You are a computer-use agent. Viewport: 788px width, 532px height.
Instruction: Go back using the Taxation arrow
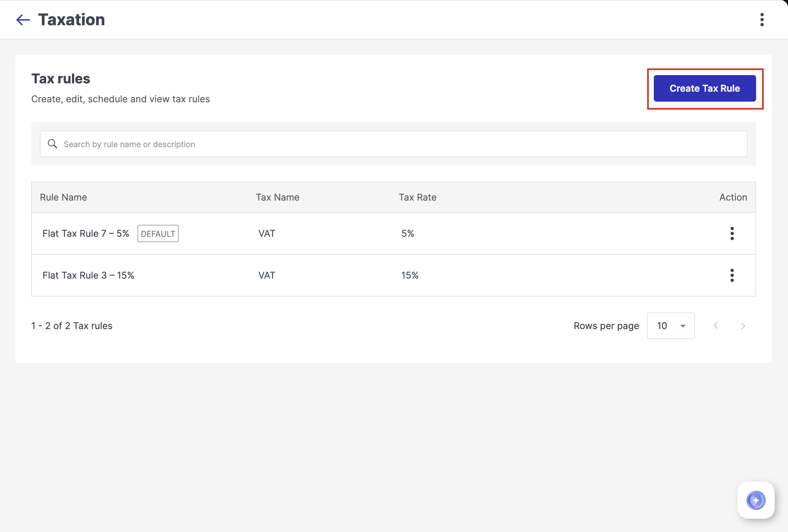click(x=23, y=20)
